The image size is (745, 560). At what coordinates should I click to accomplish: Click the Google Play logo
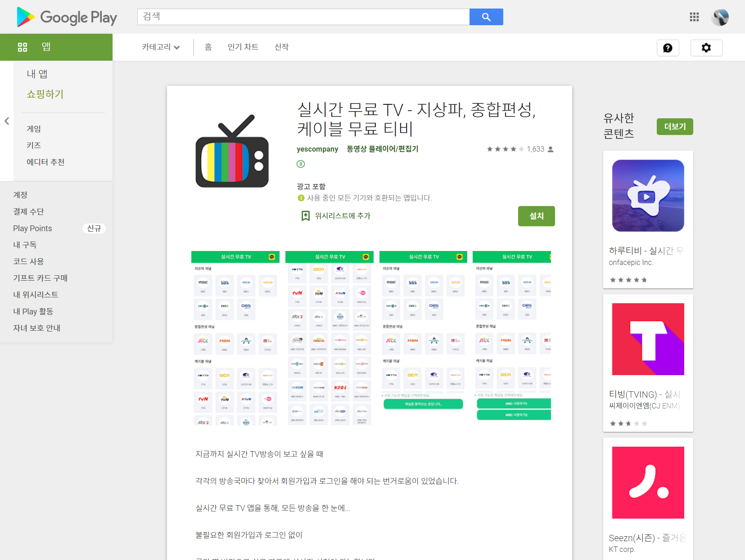tap(67, 17)
